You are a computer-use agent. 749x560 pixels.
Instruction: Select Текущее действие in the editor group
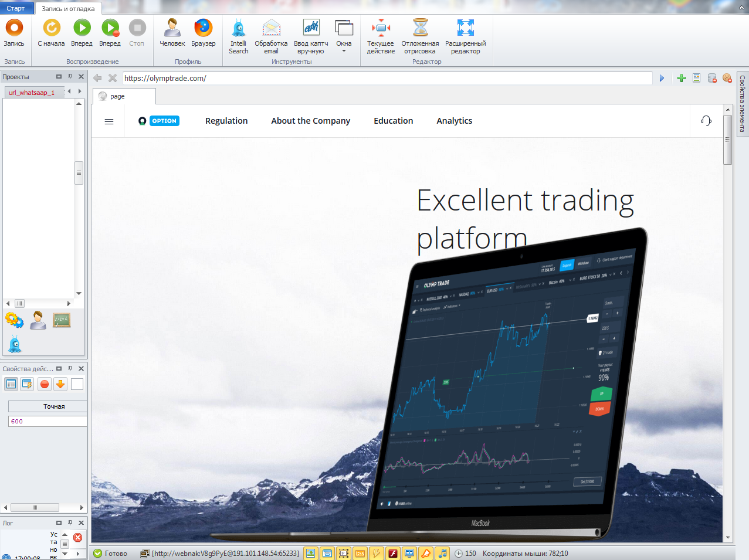click(381, 36)
